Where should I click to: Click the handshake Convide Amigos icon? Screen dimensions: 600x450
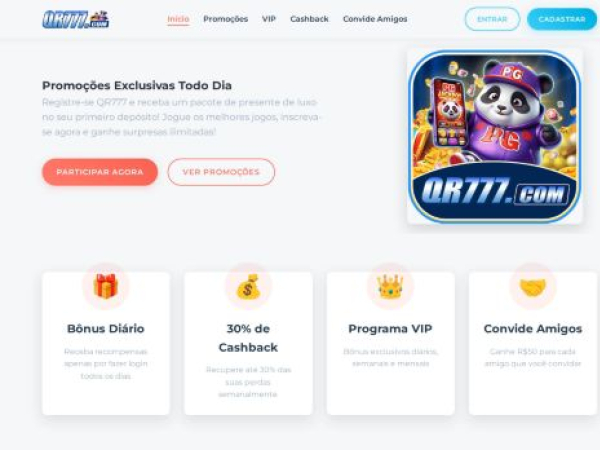[533, 287]
